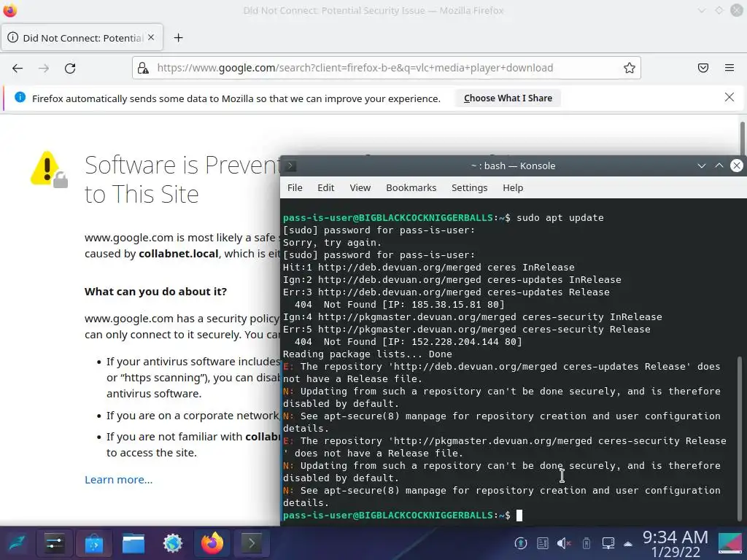Open the Settings menu in Konsole
Image resolution: width=747 pixels, height=560 pixels.
click(469, 187)
